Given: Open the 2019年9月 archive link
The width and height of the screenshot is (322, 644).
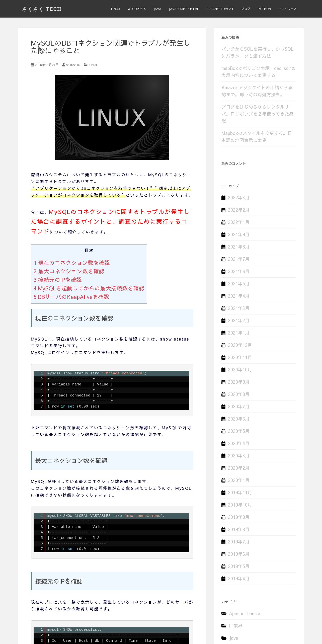Looking at the screenshot, I should pos(238,517).
